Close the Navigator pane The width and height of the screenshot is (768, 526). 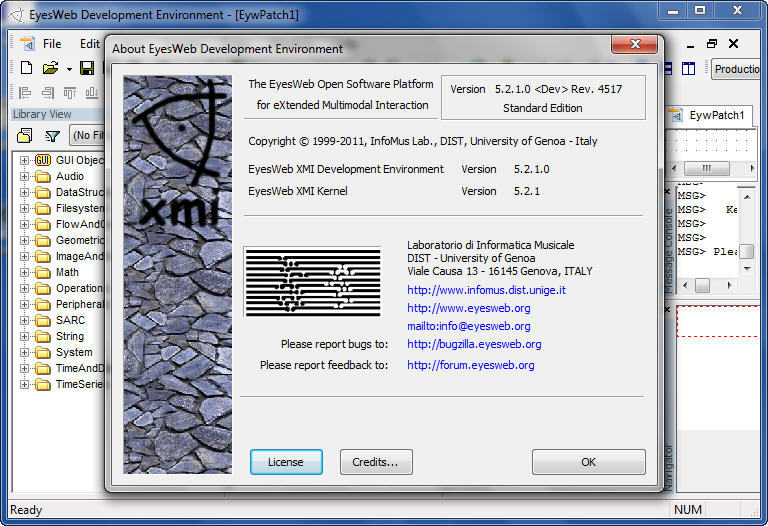667,310
